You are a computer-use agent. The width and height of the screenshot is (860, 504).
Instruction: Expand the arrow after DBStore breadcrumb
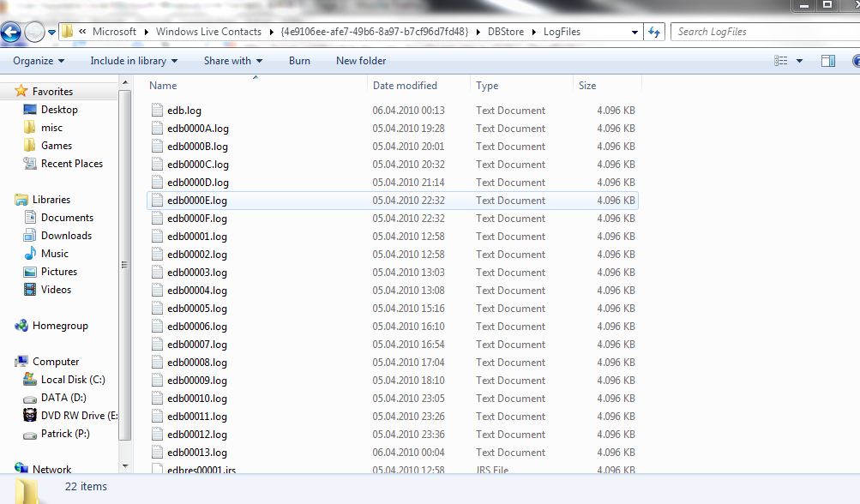[x=533, y=32]
